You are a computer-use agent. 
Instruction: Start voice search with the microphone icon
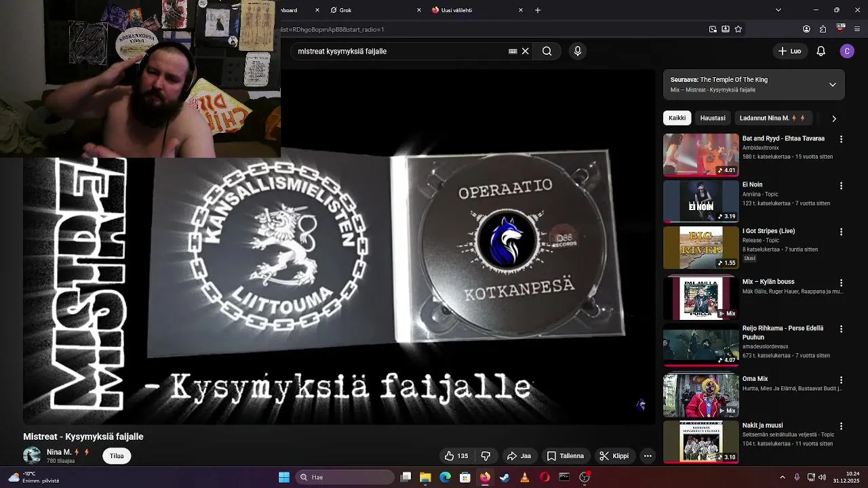578,51
